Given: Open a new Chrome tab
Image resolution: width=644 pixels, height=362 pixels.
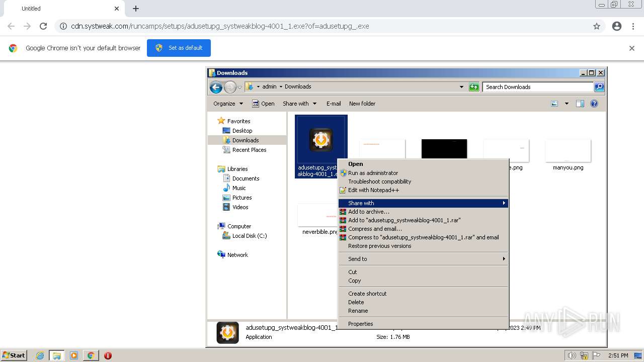Looking at the screenshot, I should pyautogui.click(x=136, y=9).
